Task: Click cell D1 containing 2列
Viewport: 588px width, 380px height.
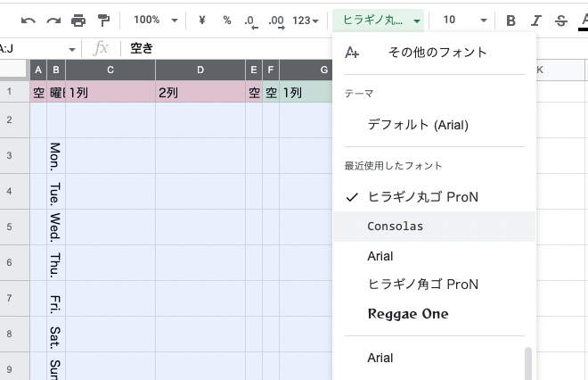Action: tap(200, 92)
